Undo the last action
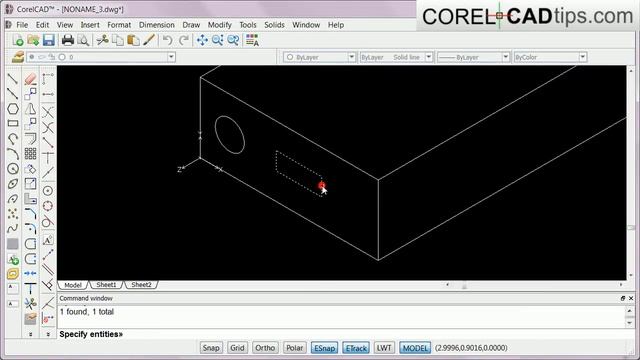This screenshot has width=640, height=360. (x=168, y=40)
